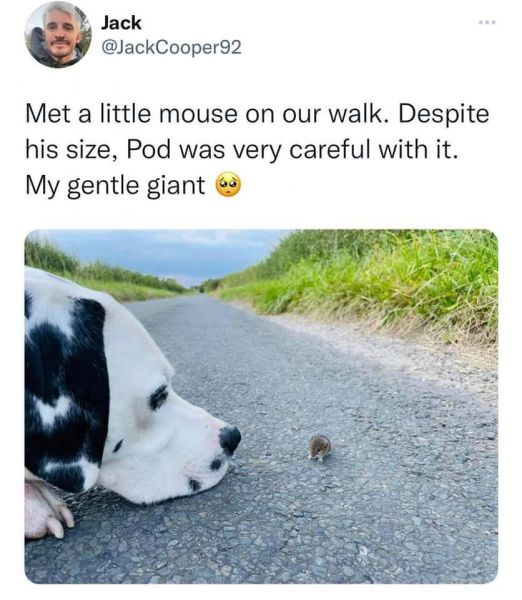This screenshot has height=600, width=522.
Task: Click the dog's black spotted ear
Action: (x=67, y=390)
